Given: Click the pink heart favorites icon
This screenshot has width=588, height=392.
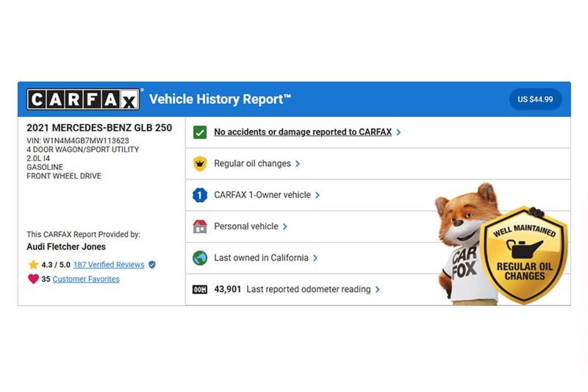Looking at the screenshot, I should 33,279.
